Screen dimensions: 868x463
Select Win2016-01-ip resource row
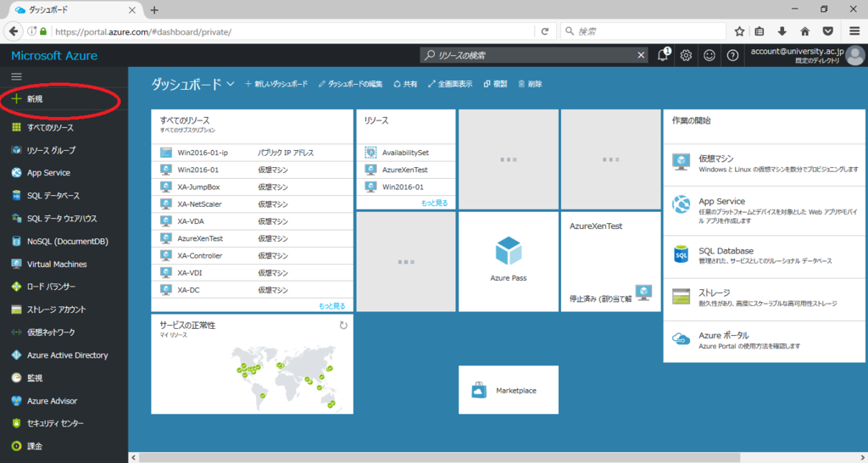coord(252,153)
